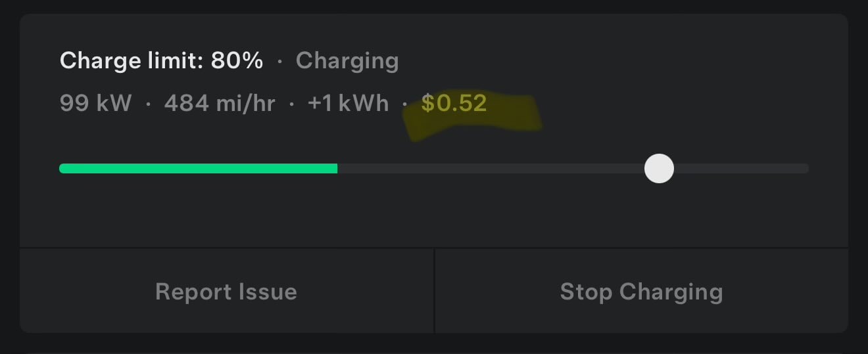Click the dot separator after 99 kW
This screenshot has width=868, height=354.
(x=148, y=104)
